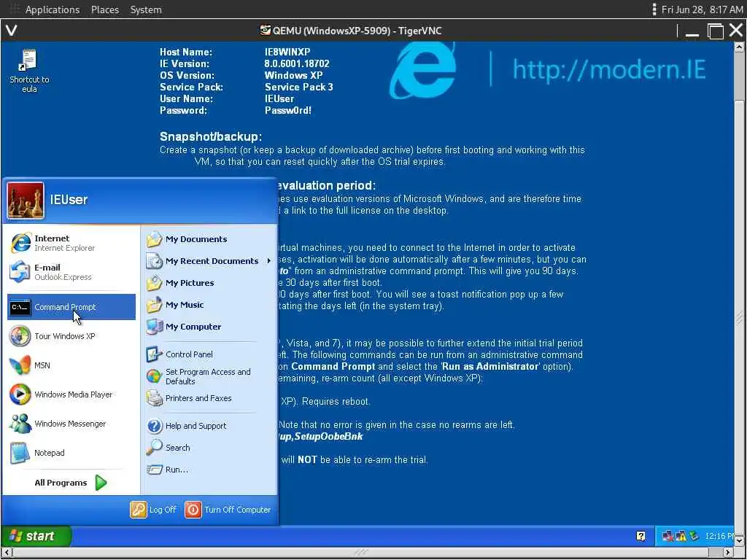
Task: Click the http://modern.IE text
Action: [x=609, y=70]
